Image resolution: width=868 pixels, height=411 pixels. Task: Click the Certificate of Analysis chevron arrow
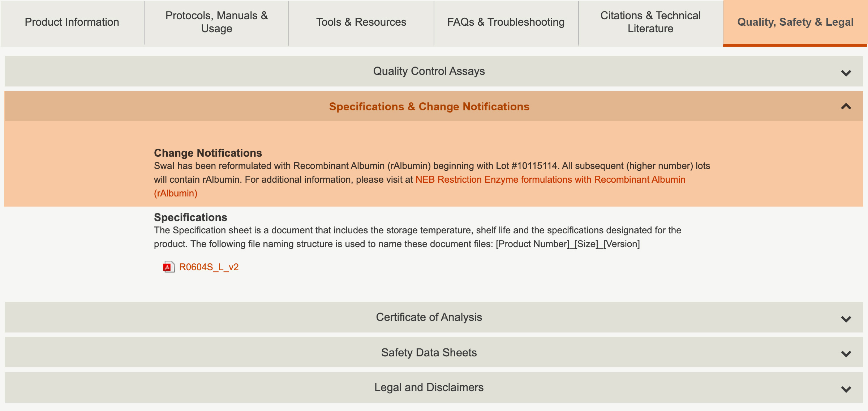(x=846, y=319)
